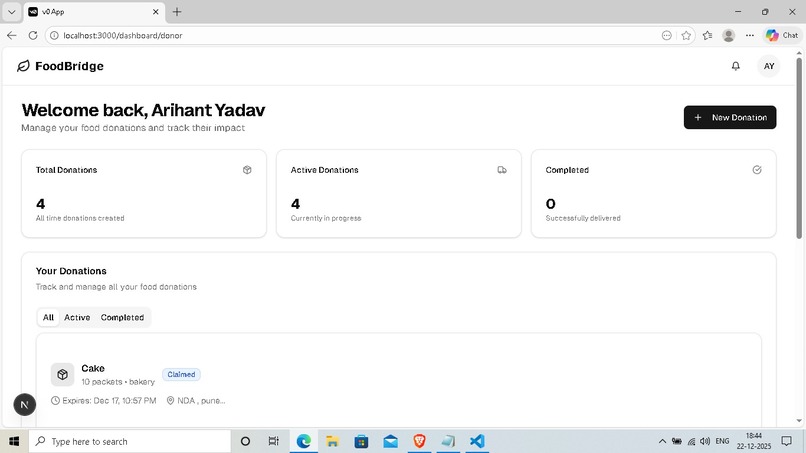
Task: Open the browser profile icon
Action: point(728,35)
